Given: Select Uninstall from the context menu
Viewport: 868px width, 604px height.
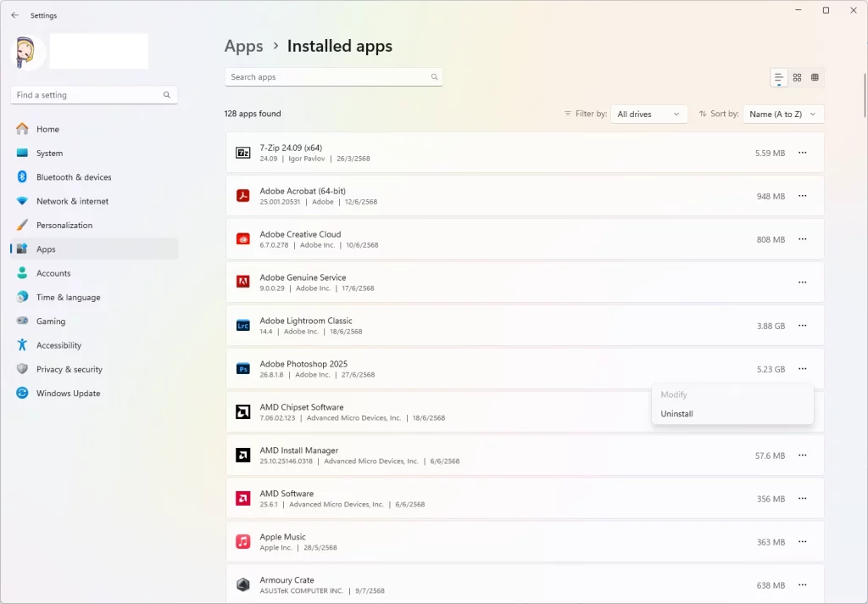Looking at the screenshot, I should coord(732,414).
